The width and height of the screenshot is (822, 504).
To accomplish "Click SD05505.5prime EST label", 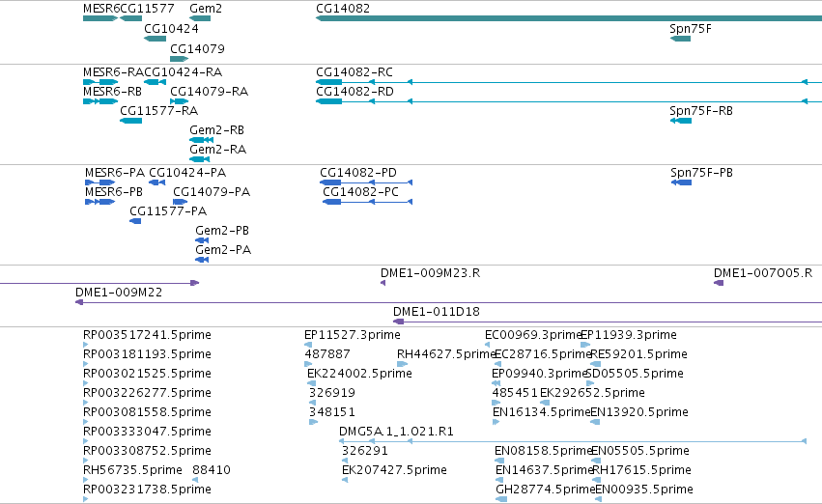I will point(635,374).
